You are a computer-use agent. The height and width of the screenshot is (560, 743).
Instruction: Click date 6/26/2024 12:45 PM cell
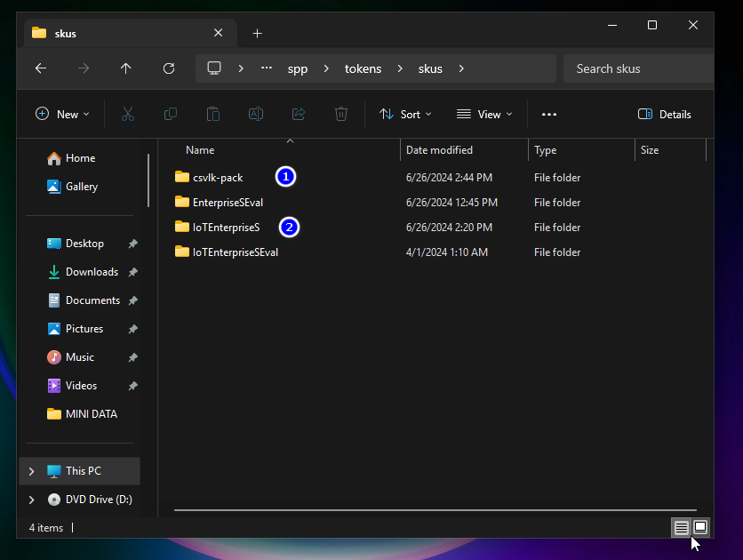(x=451, y=203)
